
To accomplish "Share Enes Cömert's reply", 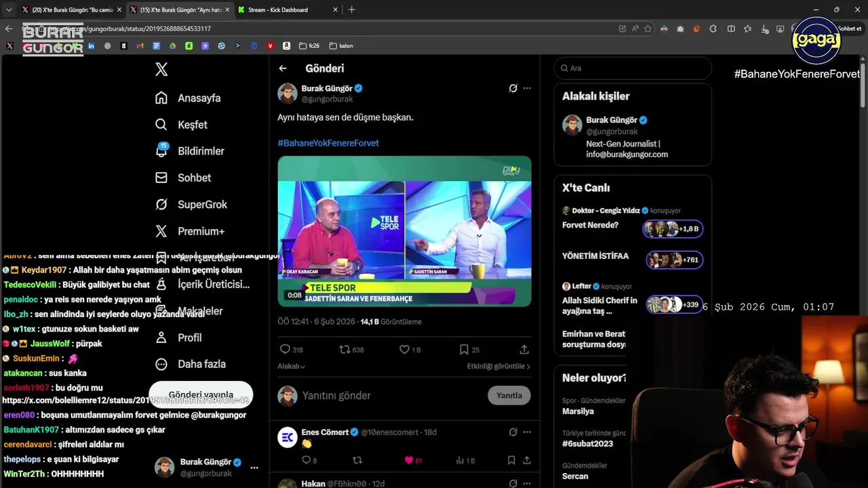I will (x=526, y=460).
